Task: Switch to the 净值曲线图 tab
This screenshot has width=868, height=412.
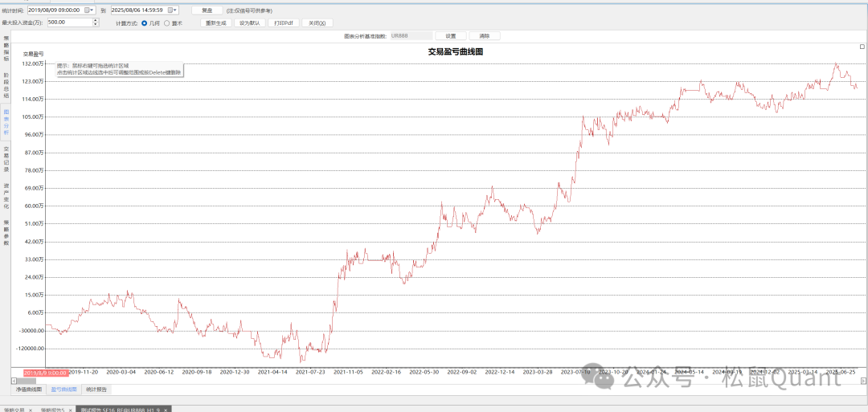Action: pos(29,390)
